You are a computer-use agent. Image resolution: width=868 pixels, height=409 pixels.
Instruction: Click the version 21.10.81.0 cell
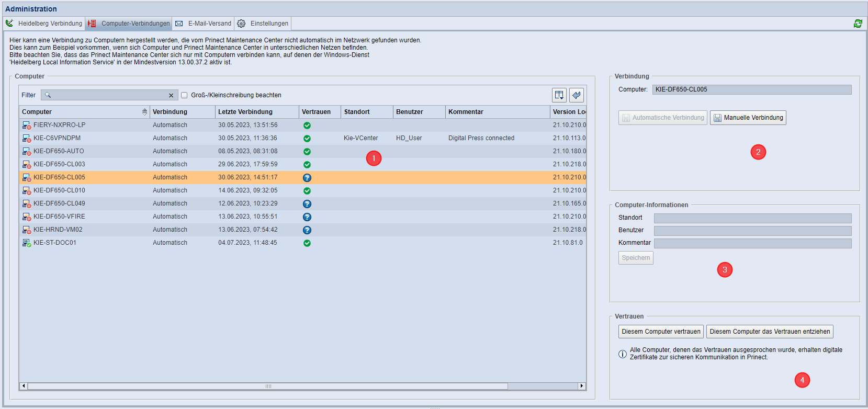(568, 243)
